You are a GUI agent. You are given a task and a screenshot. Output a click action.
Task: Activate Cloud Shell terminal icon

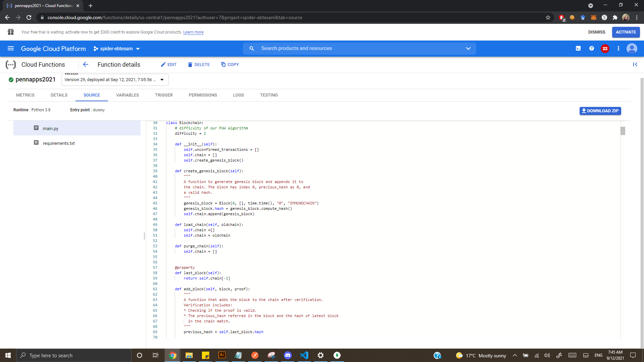click(578, 49)
